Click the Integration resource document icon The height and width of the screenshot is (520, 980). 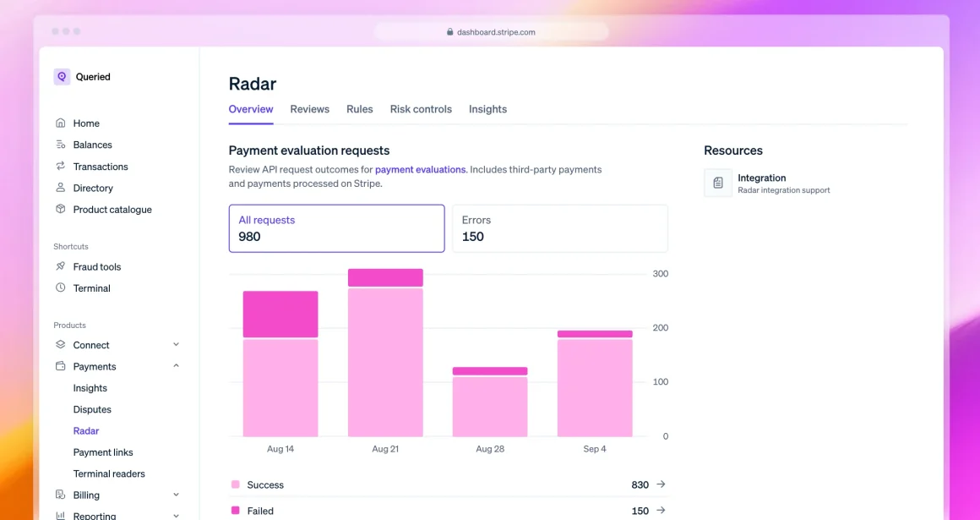click(718, 183)
